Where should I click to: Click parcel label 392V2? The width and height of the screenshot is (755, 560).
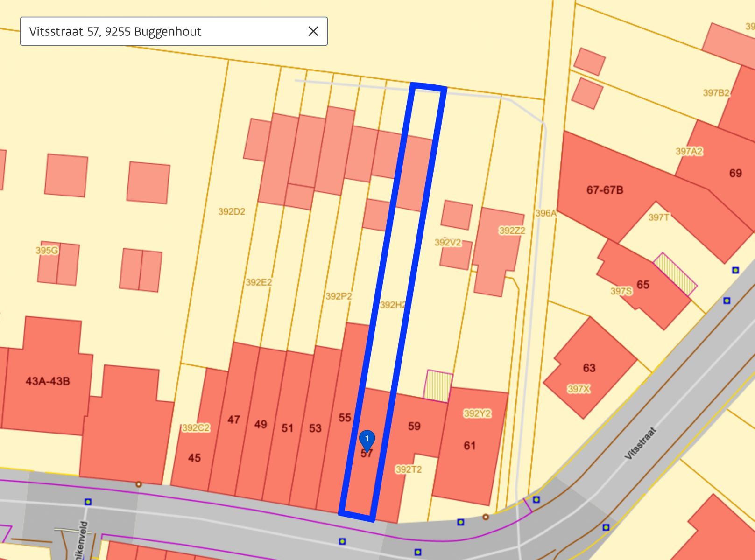coord(448,242)
